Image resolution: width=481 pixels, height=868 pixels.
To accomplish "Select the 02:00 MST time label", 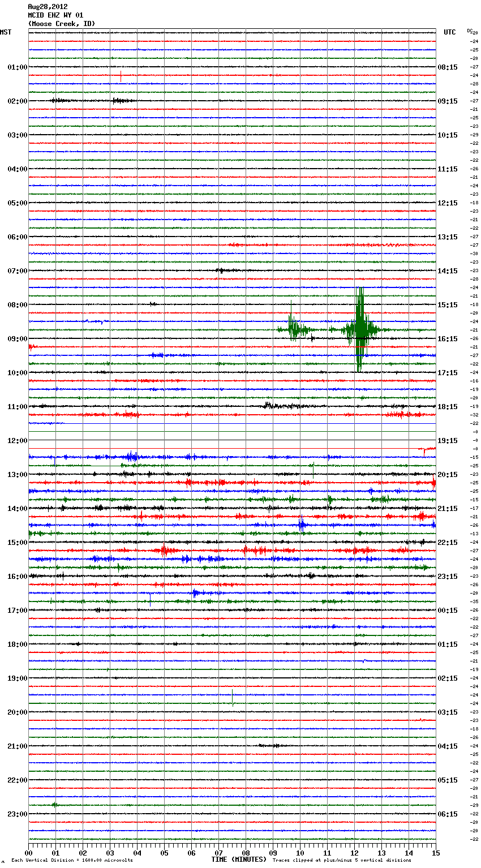I will 18,101.
